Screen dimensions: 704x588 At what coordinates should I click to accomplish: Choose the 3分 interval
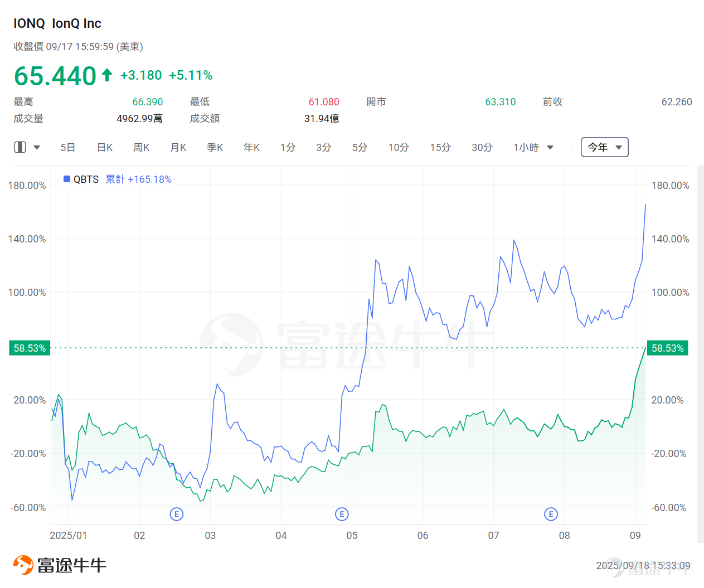324,147
